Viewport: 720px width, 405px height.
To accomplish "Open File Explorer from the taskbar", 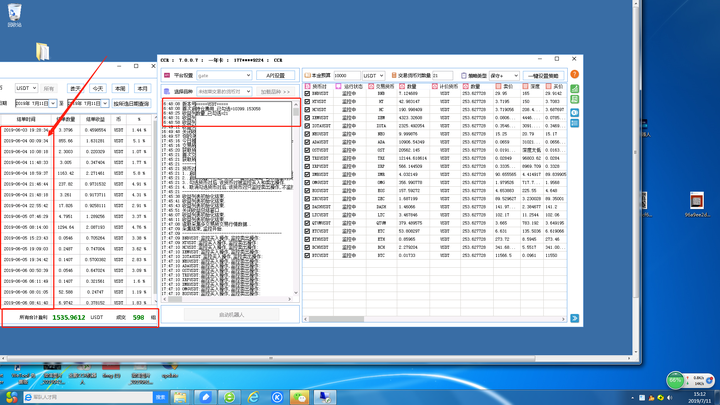I will [180, 397].
